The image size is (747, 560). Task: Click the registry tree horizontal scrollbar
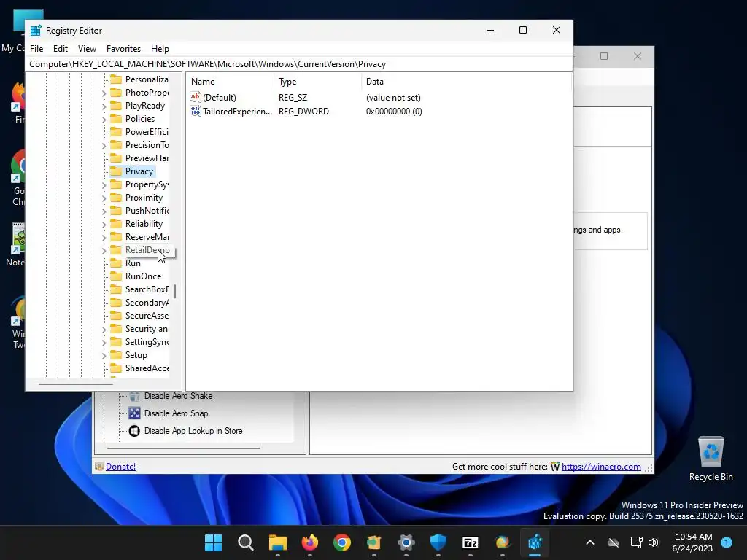click(75, 384)
